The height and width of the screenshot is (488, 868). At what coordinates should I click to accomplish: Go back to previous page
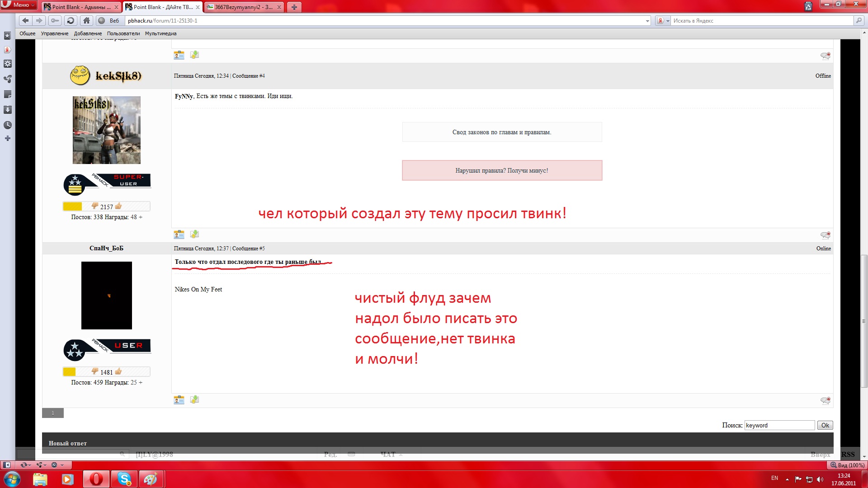[x=25, y=20]
